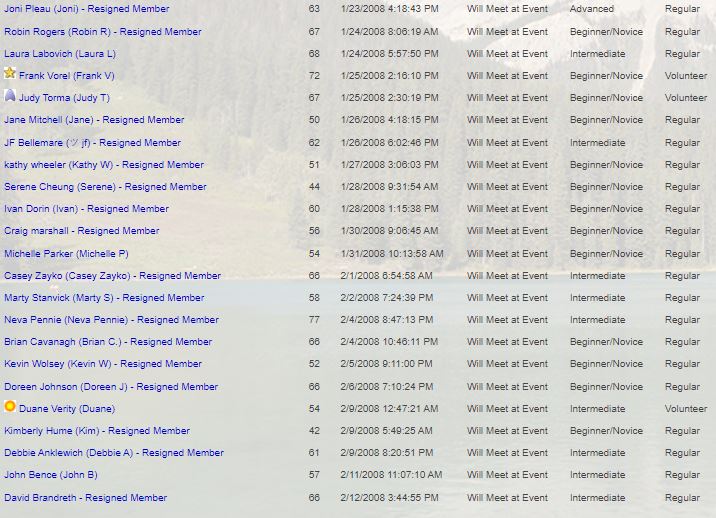Click the orange sun icon beside Duane Verity
The image size is (716, 518).
point(10,408)
